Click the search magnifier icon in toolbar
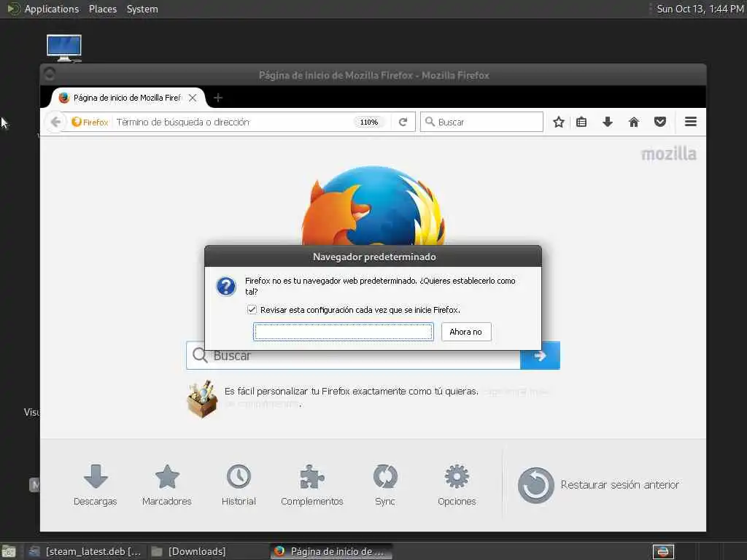 click(430, 122)
